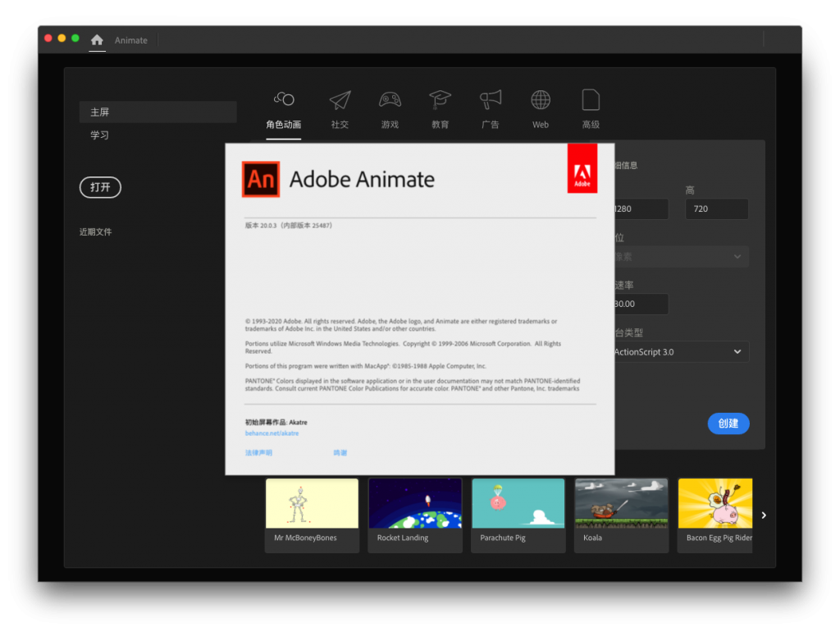Image resolution: width=840 pixels, height=632 pixels.
Task: Open the Rocket Landing sample
Action: tap(415, 515)
